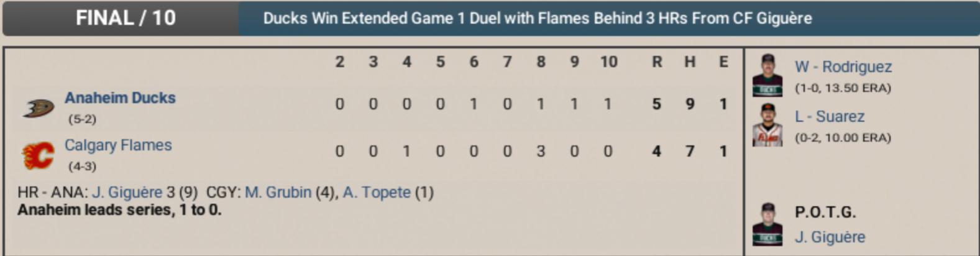
Task: Open J. Giguère link under P.O.T.G.
Action: (830, 237)
